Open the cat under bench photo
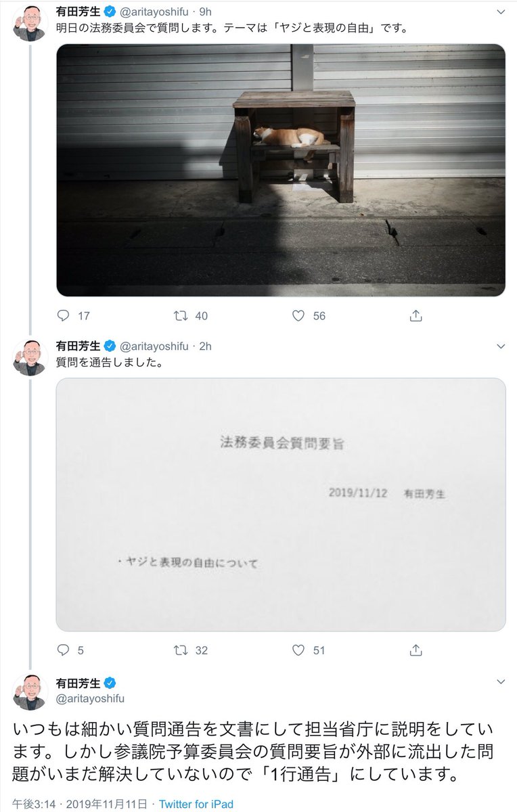517x812 pixels. tap(281, 170)
